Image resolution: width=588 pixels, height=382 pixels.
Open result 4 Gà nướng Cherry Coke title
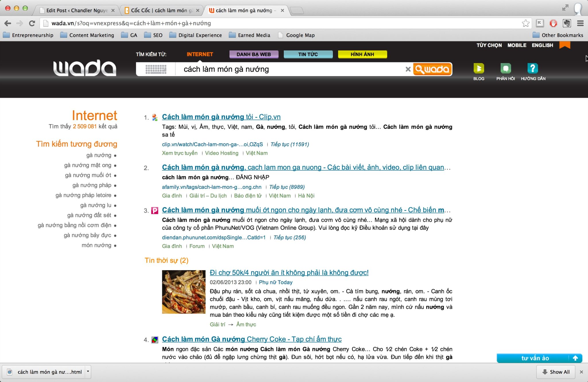[252, 339]
